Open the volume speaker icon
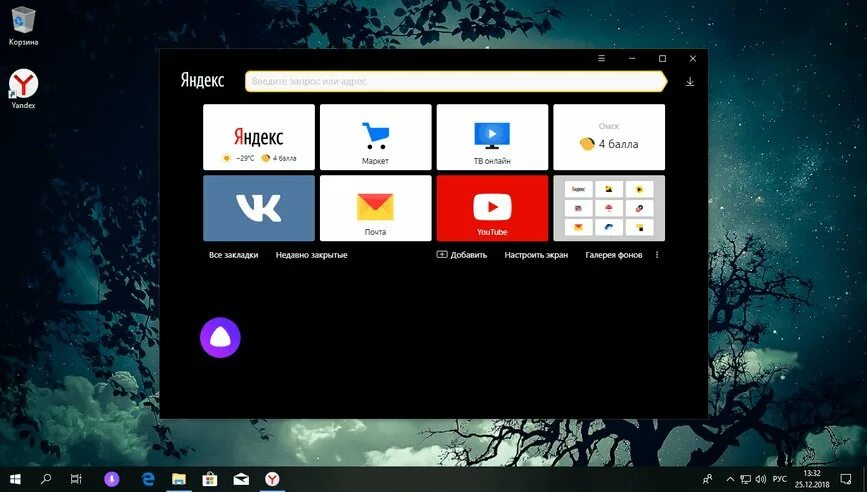The height and width of the screenshot is (492, 867). click(761, 479)
